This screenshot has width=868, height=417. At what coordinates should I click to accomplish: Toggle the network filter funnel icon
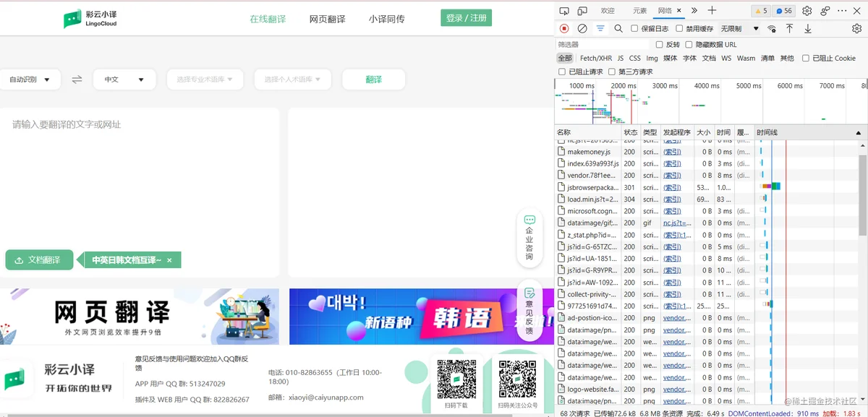[600, 29]
